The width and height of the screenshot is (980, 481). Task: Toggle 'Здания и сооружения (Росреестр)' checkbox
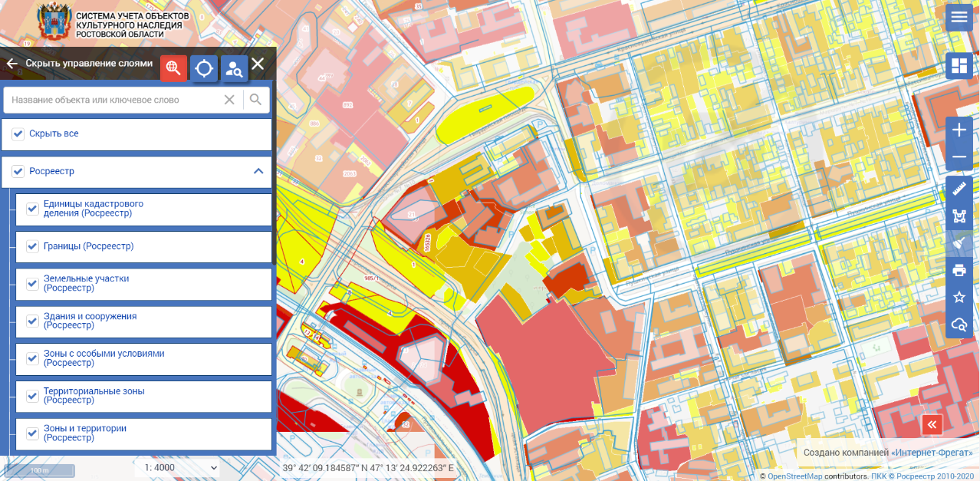32,321
